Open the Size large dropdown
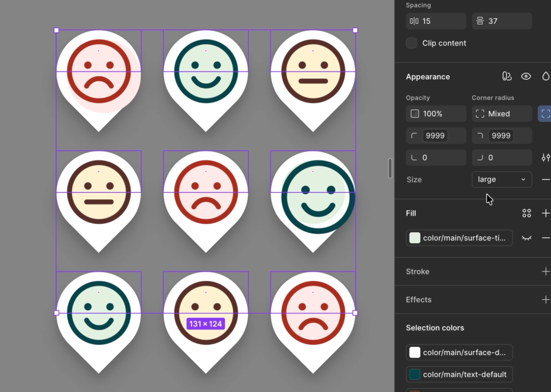 click(x=502, y=180)
